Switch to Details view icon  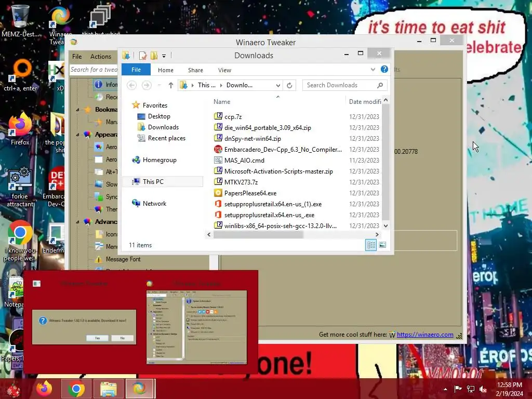pyautogui.click(x=371, y=245)
